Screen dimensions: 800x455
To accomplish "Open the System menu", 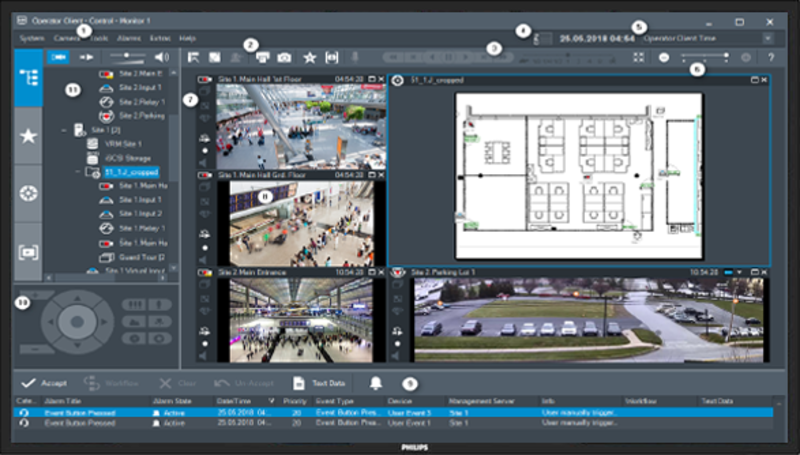I will click(31, 37).
